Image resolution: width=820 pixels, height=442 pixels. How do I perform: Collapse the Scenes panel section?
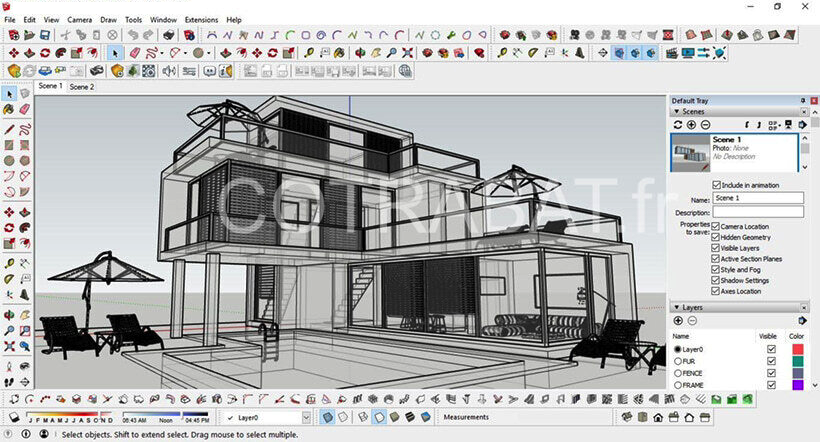point(675,112)
